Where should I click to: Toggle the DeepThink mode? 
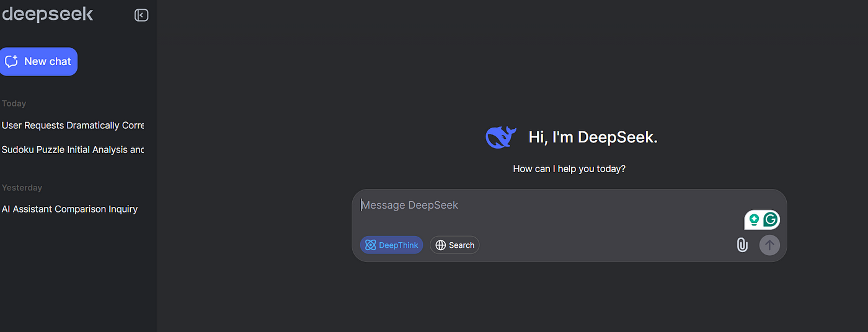[x=391, y=245]
